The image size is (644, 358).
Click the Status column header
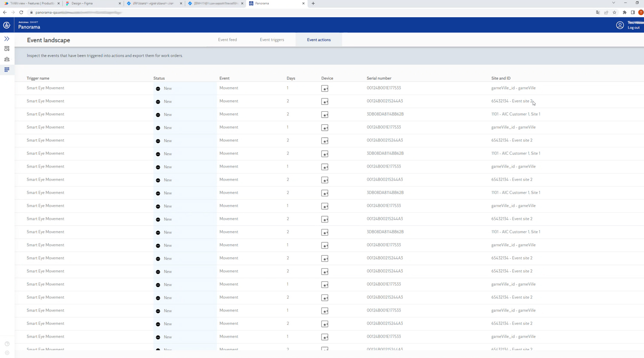(159, 78)
